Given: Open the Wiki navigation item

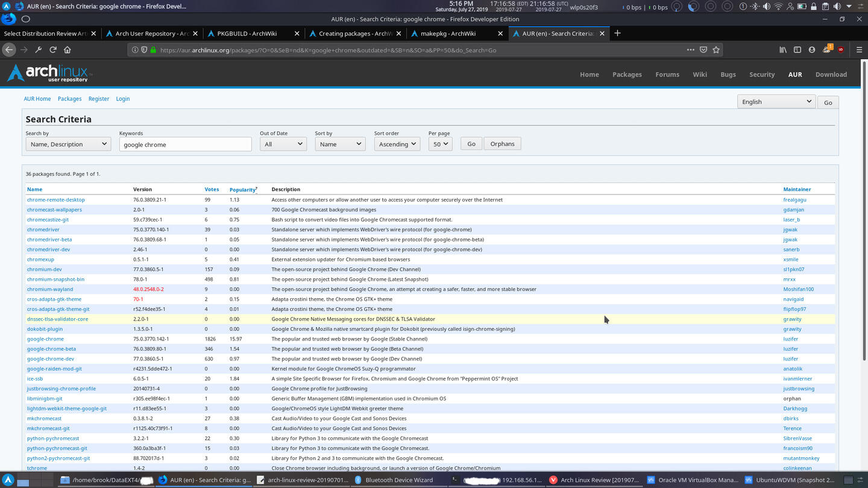Looking at the screenshot, I should point(700,74).
